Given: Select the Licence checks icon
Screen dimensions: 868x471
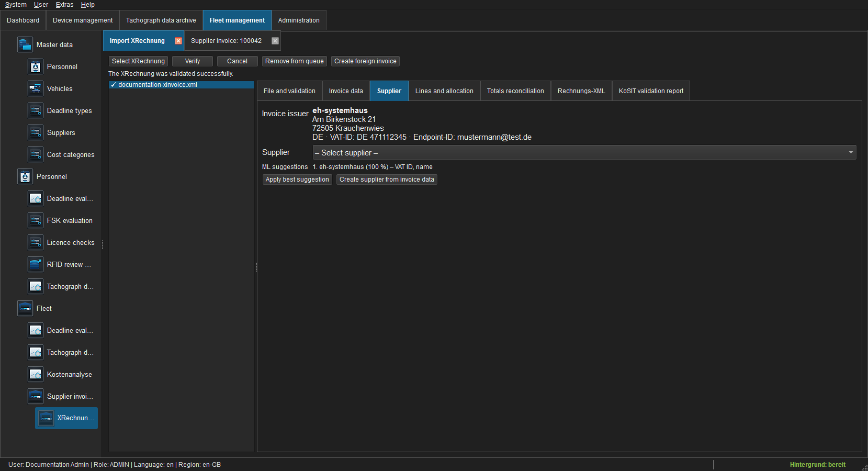Looking at the screenshot, I should (35, 242).
